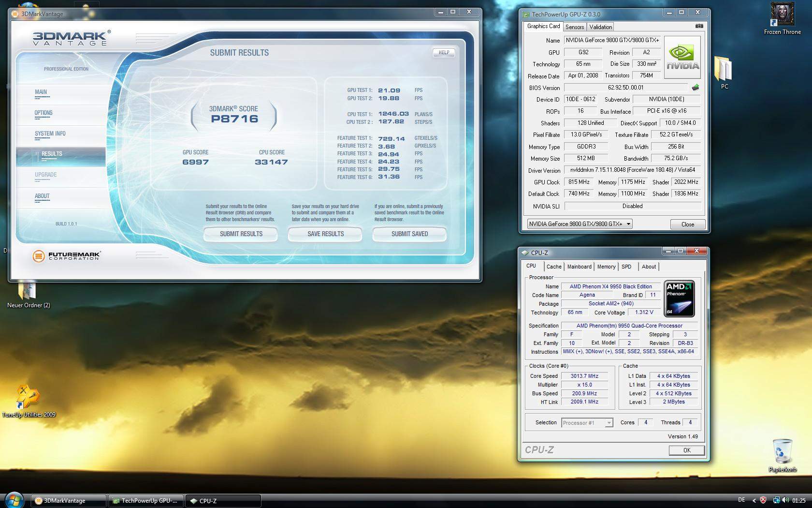Open the CPU-Z Processor #1 selection dropdown
The width and height of the screenshot is (812, 508).
click(588, 423)
